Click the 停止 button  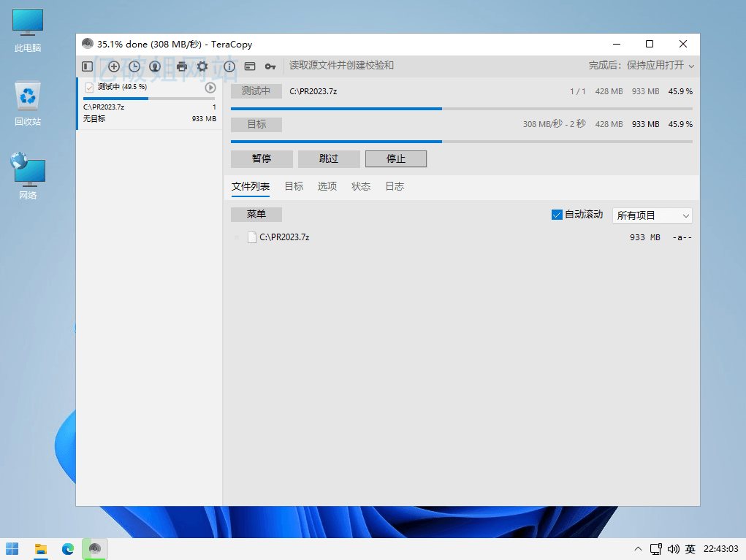(x=396, y=158)
